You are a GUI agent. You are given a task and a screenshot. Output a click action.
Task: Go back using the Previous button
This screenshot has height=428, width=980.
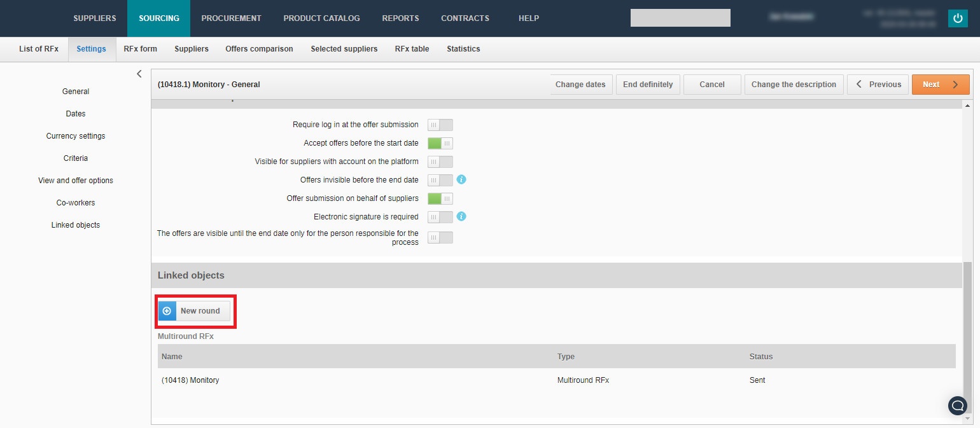pyautogui.click(x=878, y=85)
